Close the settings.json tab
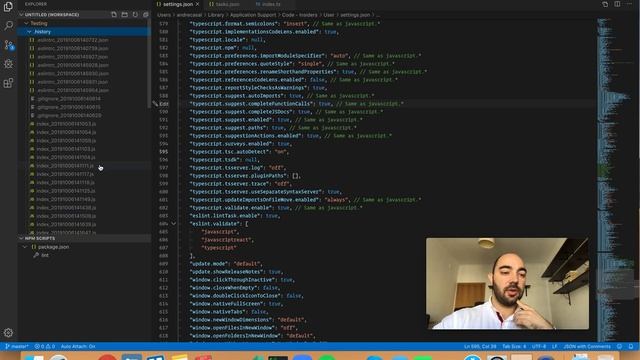Screen dimensions: 640x360 click(x=198, y=4)
